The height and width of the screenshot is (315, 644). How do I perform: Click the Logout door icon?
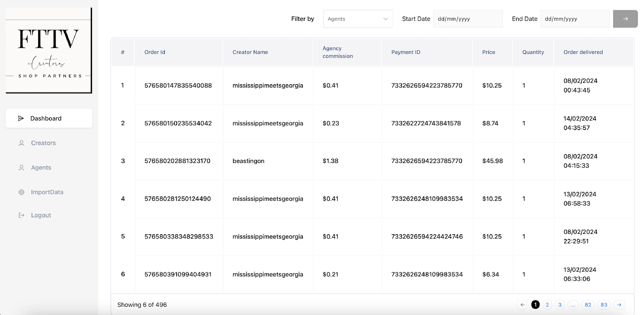21,215
